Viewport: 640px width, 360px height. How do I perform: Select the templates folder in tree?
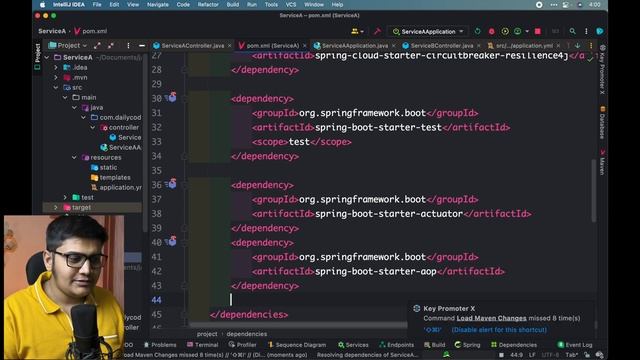point(111,178)
